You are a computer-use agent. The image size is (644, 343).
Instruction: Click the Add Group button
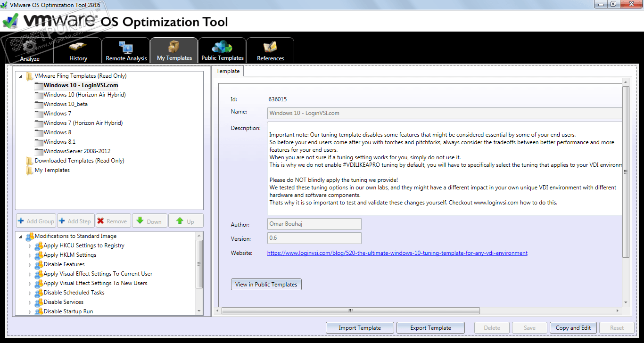[x=36, y=221]
